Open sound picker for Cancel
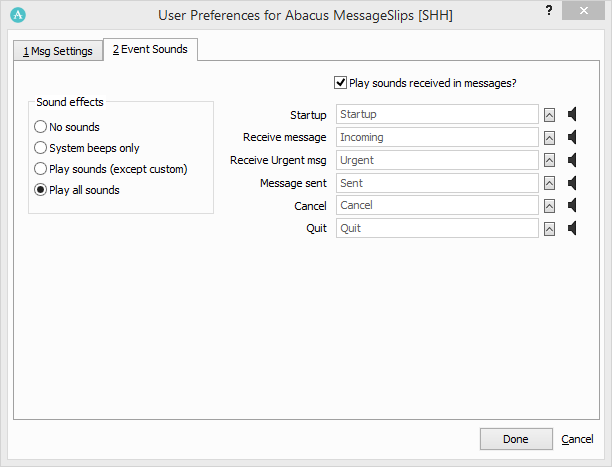 [550, 206]
